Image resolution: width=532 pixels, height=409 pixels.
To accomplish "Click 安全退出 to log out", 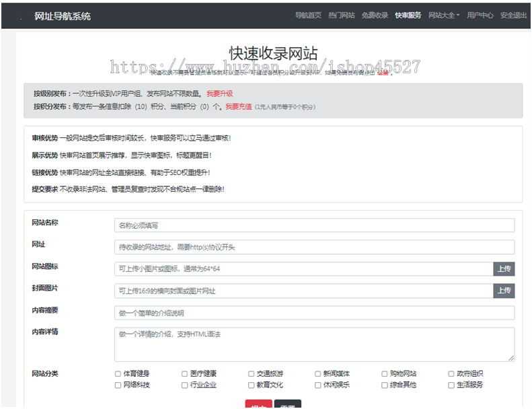I will [513, 15].
